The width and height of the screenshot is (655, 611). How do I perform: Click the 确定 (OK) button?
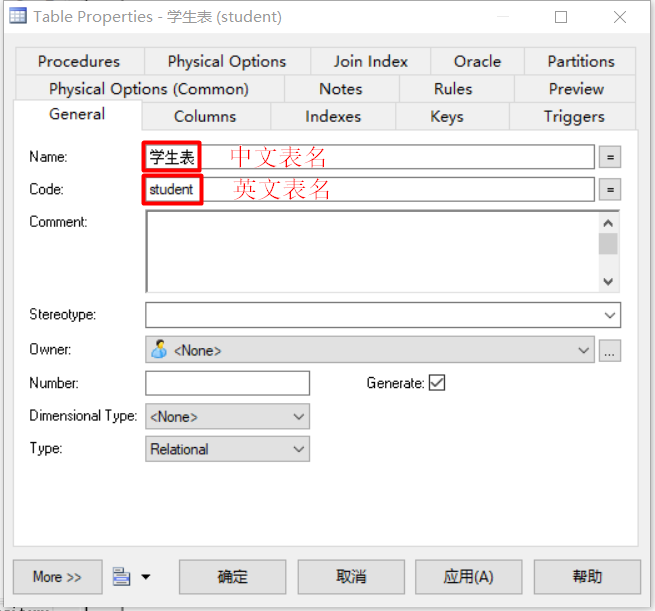tap(233, 577)
